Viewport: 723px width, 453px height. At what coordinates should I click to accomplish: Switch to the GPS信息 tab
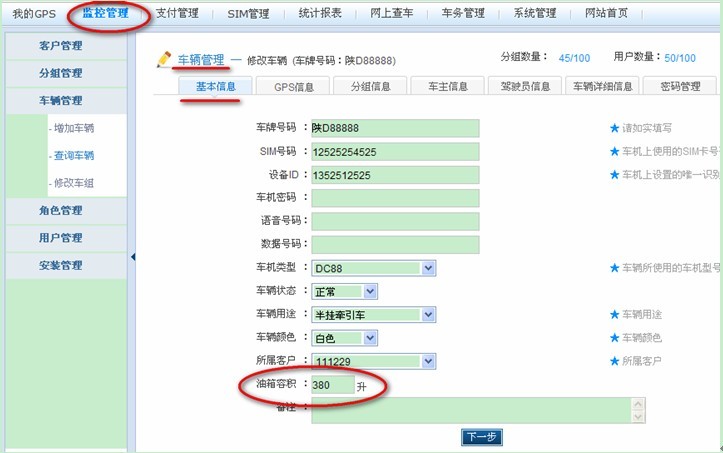tap(293, 87)
